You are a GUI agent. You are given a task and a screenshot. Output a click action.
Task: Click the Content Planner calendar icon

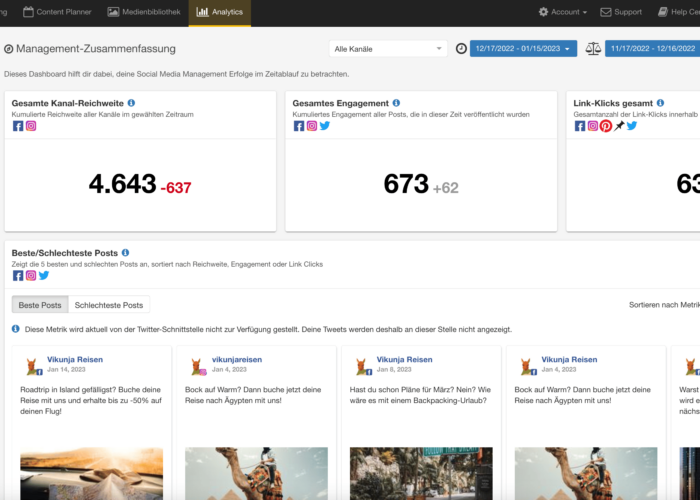[x=28, y=12]
